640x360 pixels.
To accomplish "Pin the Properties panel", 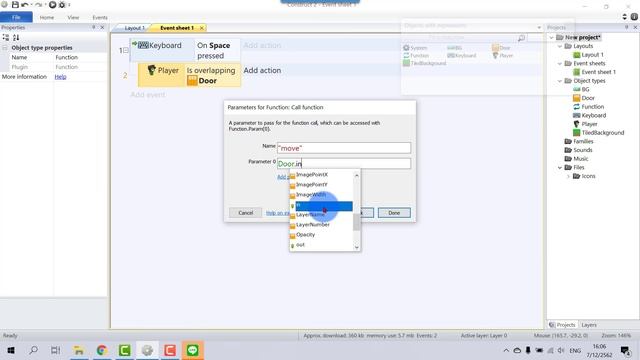I will pos(93,27).
